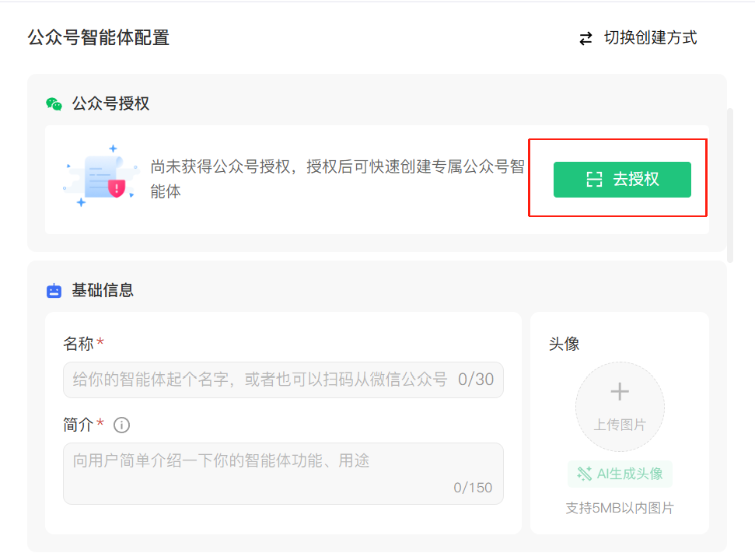Click into the 简介 description text area

point(283,473)
